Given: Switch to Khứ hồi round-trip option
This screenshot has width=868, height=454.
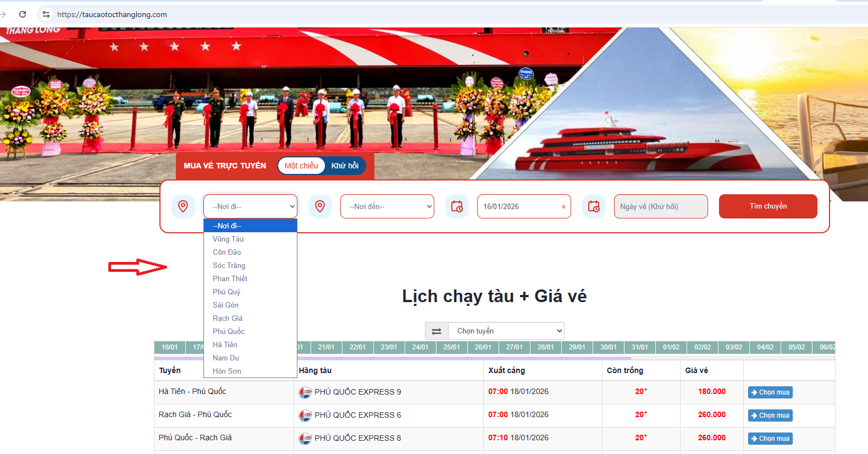Looking at the screenshot, I should coord(345,166).
